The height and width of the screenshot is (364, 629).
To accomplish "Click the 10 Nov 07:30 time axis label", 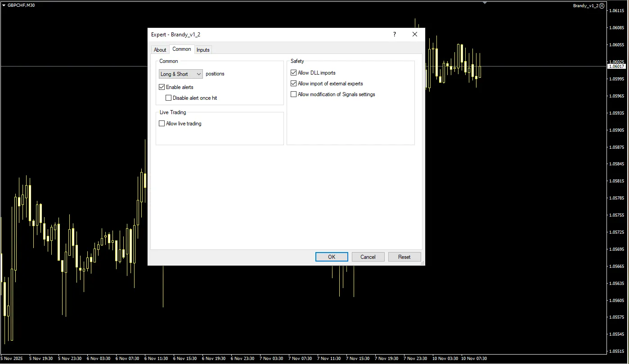I will [474, 359].
